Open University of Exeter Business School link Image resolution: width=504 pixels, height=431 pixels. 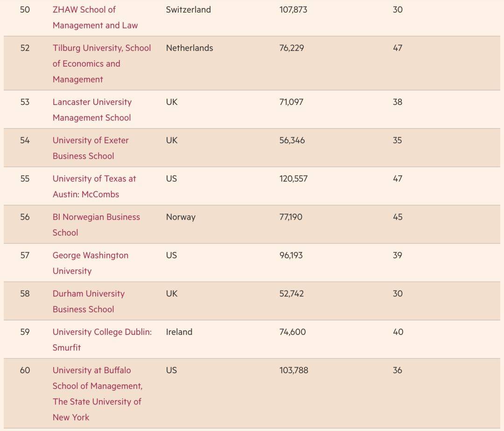[x=91, y=148]
